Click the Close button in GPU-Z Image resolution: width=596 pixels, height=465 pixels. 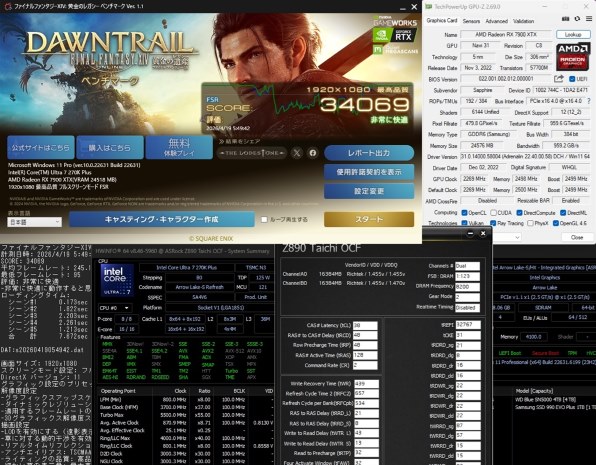pyautogui.click(x=577, y=237)
